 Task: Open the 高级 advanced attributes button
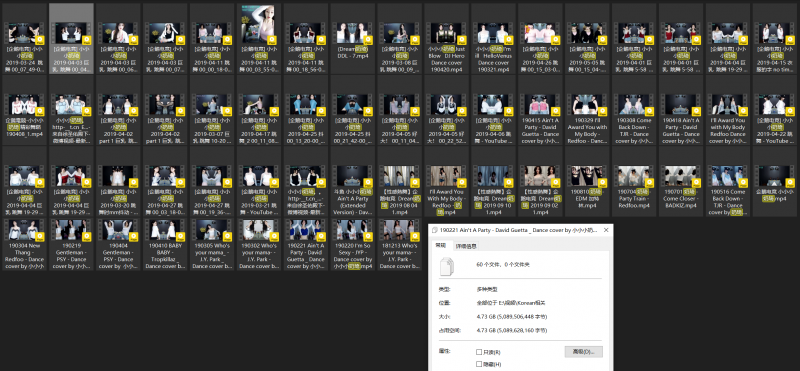pyautogui.click(x=584, y=352)
